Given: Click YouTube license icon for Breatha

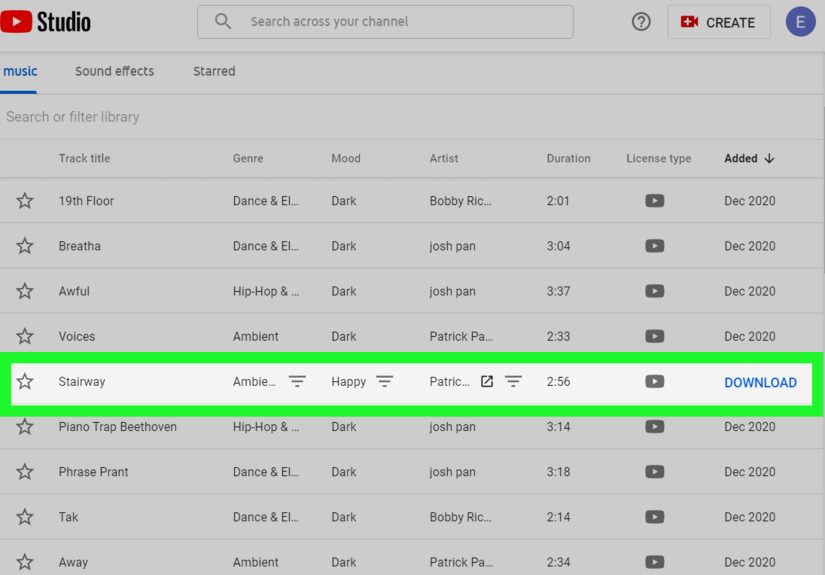Looking at the screenshot, I should pyautogui.click(x=655, y=246).
